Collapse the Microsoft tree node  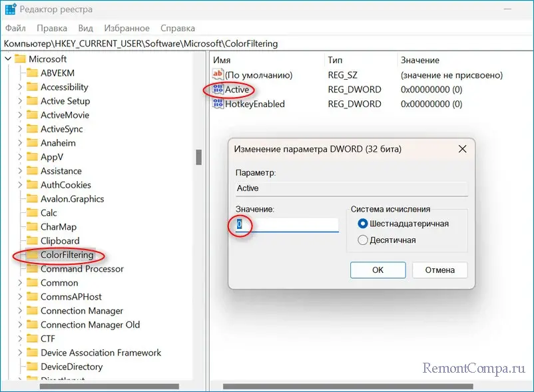tap(7, 59)
